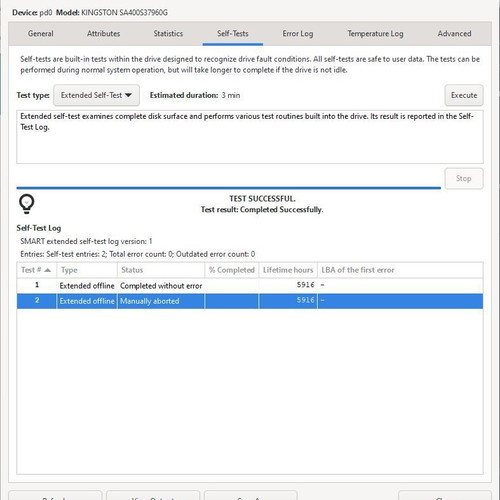Select the Manually aborted log row
Image resolution: width=500 pixels, height=500 pixels.
click(x=250, y=301)
